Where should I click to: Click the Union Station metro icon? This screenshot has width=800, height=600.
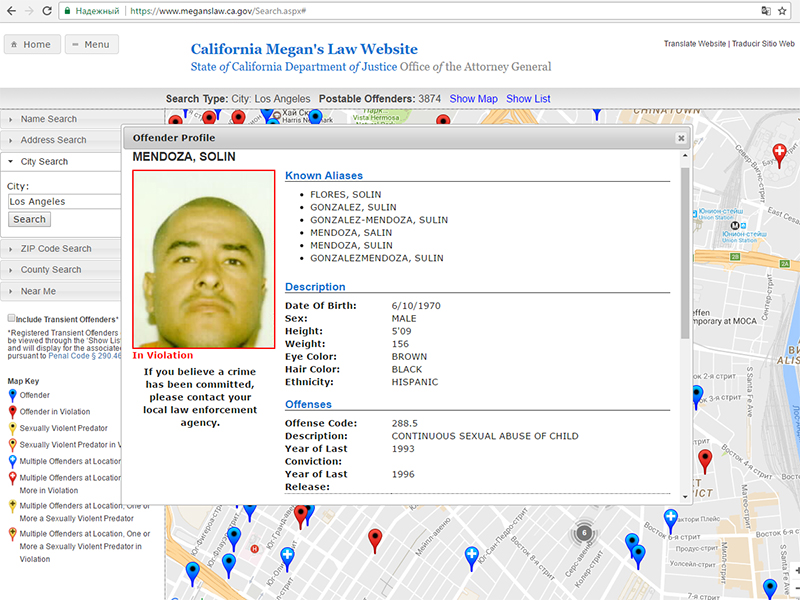click(x=735, y=225)
